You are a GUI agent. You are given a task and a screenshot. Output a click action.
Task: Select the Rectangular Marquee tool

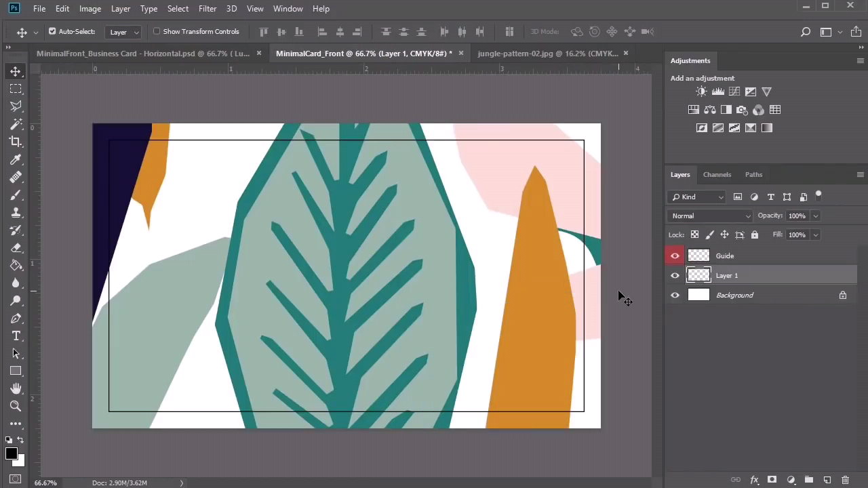point(16,89)
